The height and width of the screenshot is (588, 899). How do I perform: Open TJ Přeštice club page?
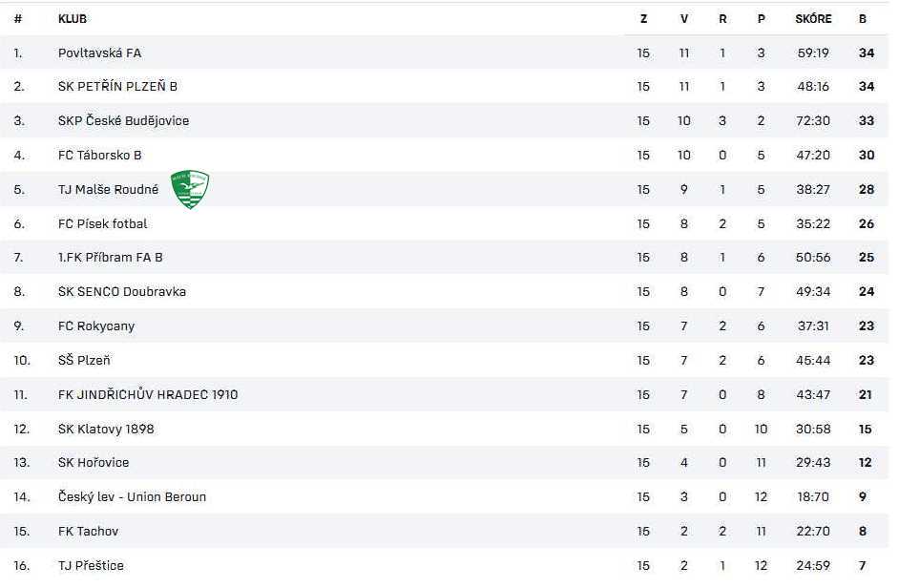(91, 566)
